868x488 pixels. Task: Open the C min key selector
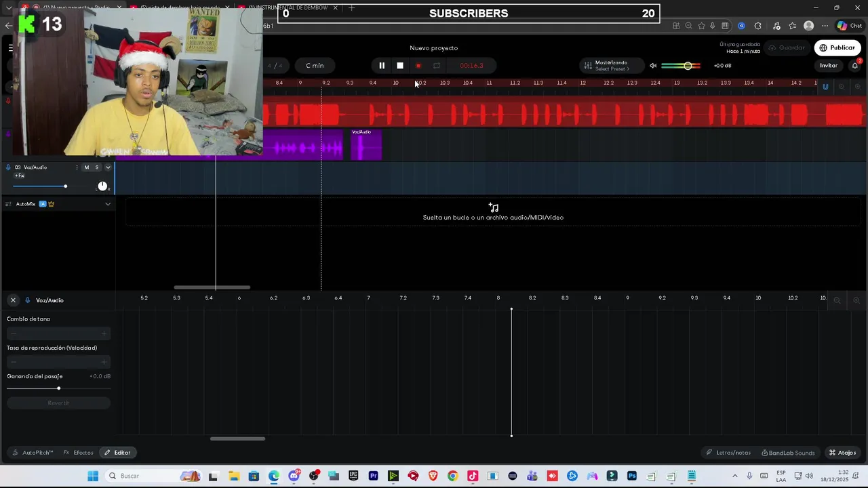pyautogui.click(x=315, y=66)
